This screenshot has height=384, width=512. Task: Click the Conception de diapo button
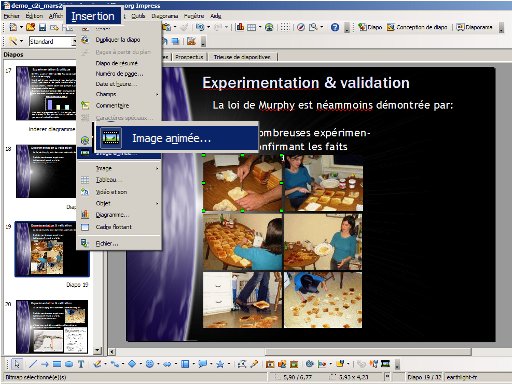coord(417,27)
